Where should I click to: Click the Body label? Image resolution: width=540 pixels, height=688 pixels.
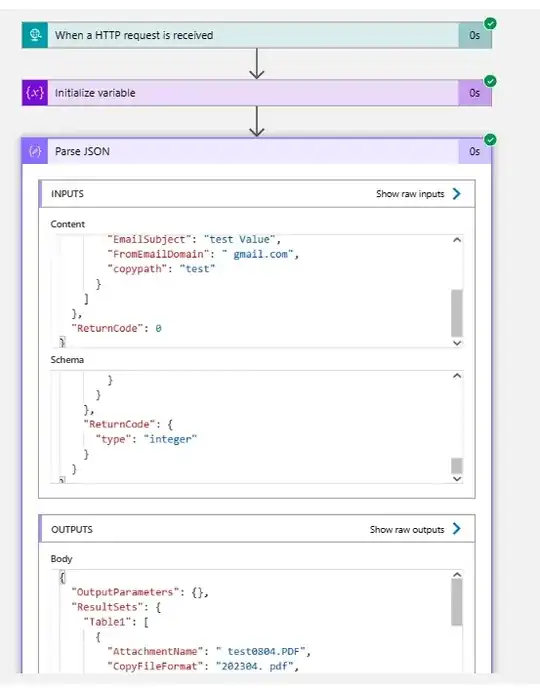click(x=61, y=559)
